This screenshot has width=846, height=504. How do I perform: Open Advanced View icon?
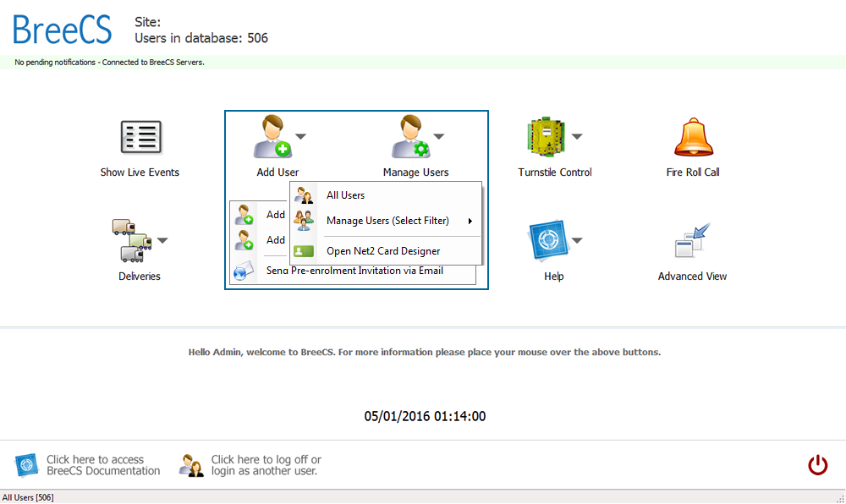[x=692, y=241]
